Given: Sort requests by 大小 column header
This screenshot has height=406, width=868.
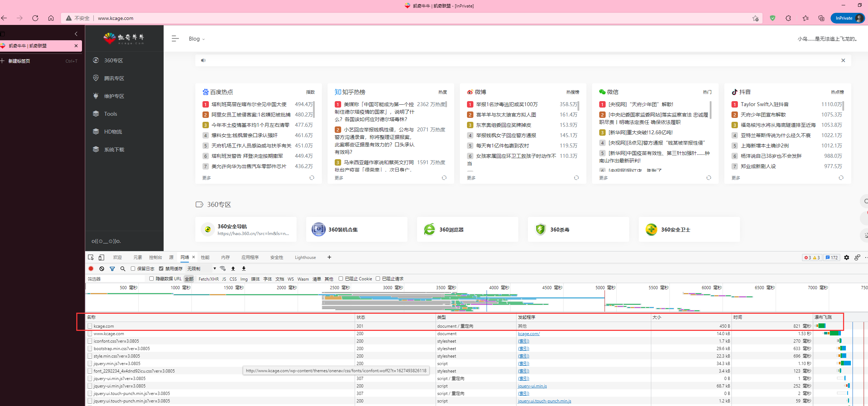Looking at the screenshot, I should coord(691,317).
